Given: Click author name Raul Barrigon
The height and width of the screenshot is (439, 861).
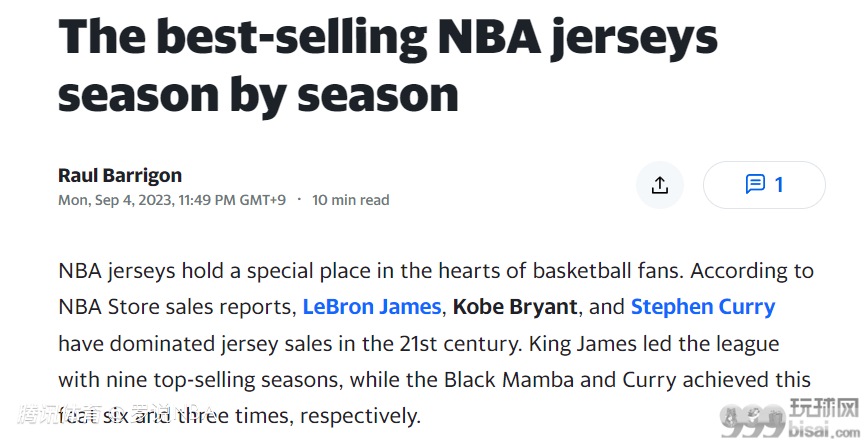Looking at the screenshot, I should tap(120, 176).
